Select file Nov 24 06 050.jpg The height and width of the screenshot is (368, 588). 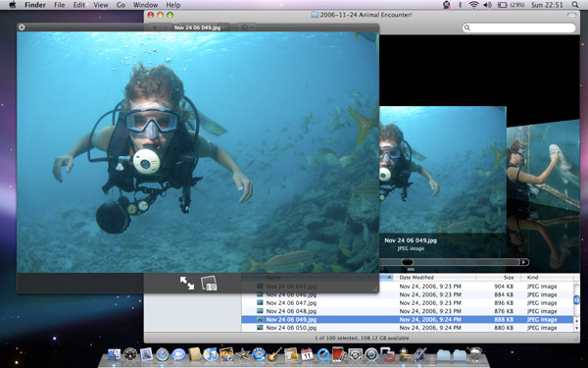point(291,328)
